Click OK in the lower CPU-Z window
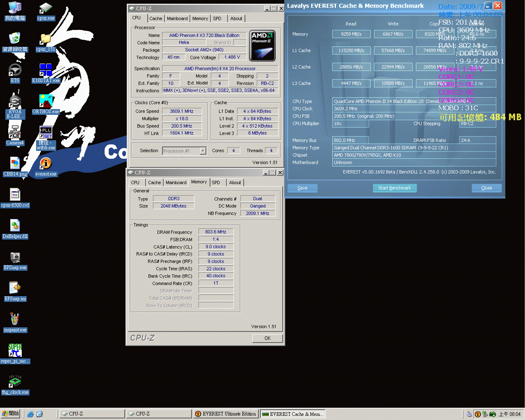Image resolution: width=525 pixels, height=420 pixels. [x=267, y=338]
